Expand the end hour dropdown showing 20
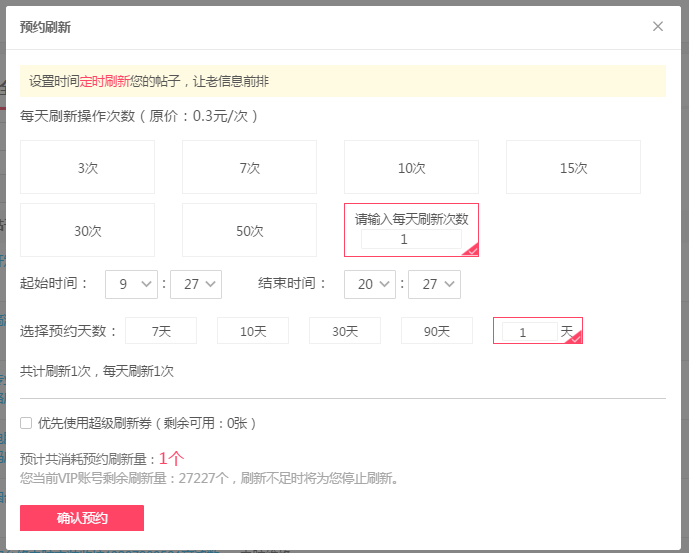The height and width of the screenshot is (553, 689). 370,284
